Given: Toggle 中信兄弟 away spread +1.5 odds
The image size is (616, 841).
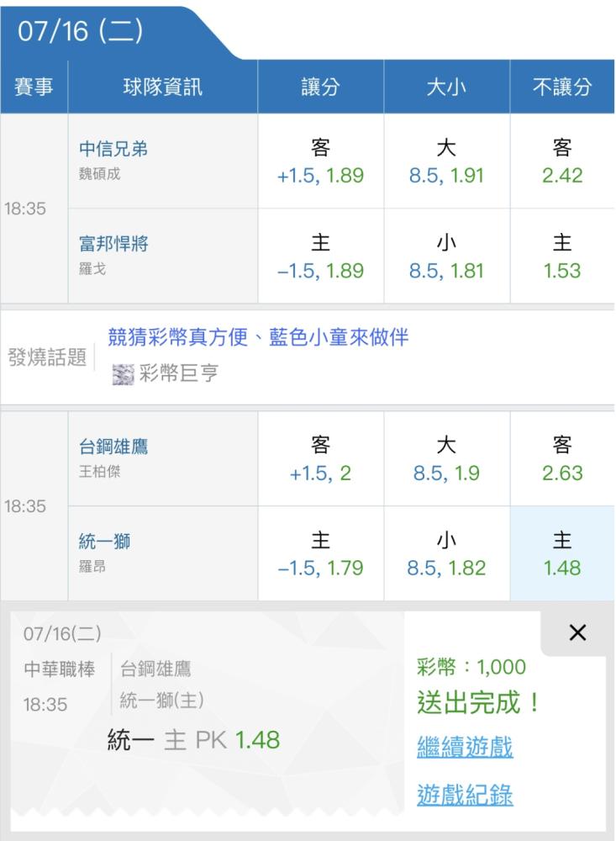Looking at the screenshot, I should coord(320,162).
